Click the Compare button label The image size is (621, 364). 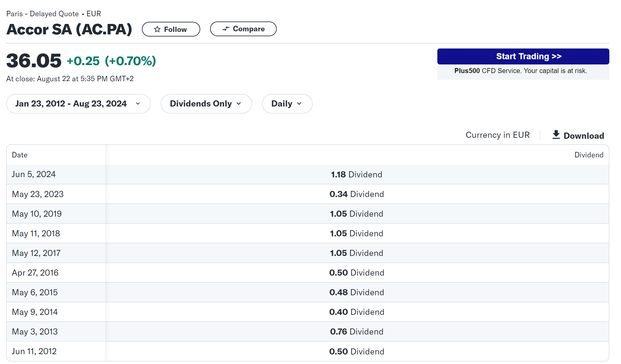tap(249, 29)
